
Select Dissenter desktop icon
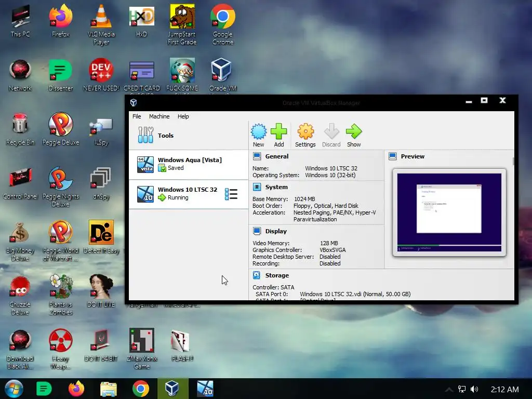pos(61,75)
